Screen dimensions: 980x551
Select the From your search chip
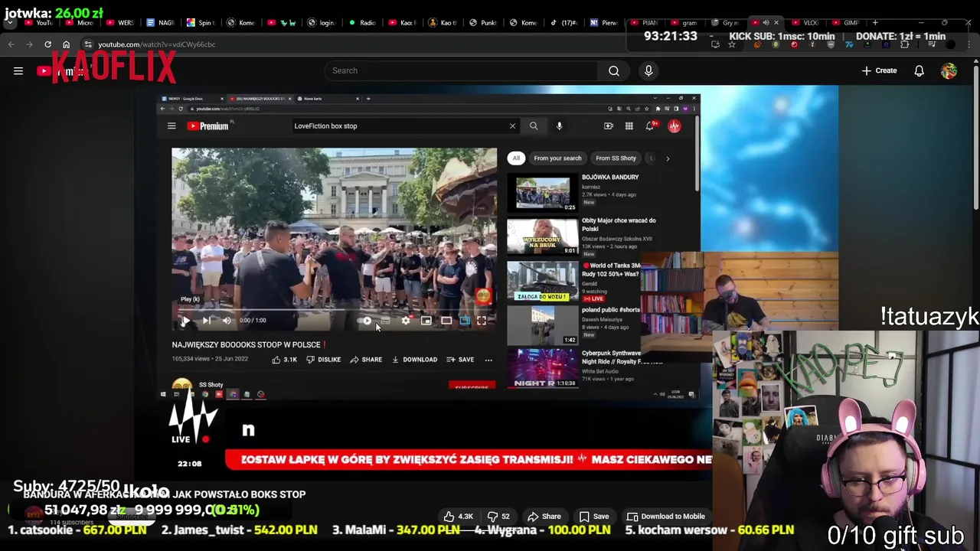(557, 158)
